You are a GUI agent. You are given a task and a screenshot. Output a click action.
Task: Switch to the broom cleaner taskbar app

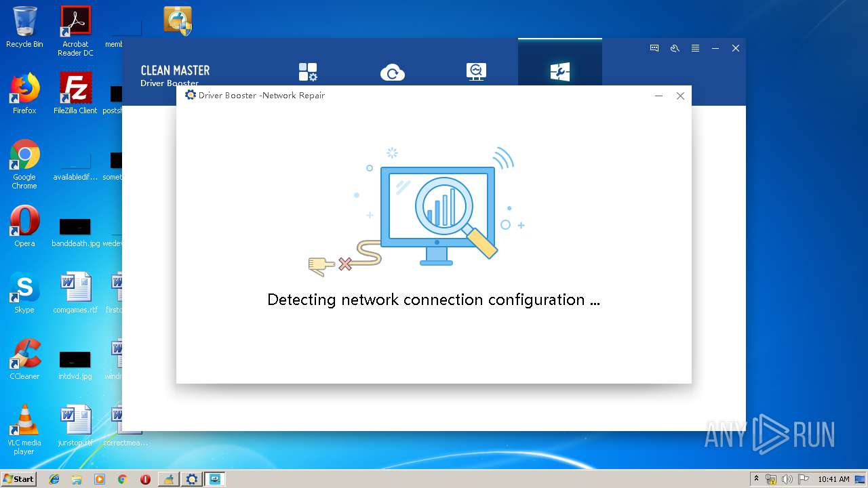coord(168,479)
